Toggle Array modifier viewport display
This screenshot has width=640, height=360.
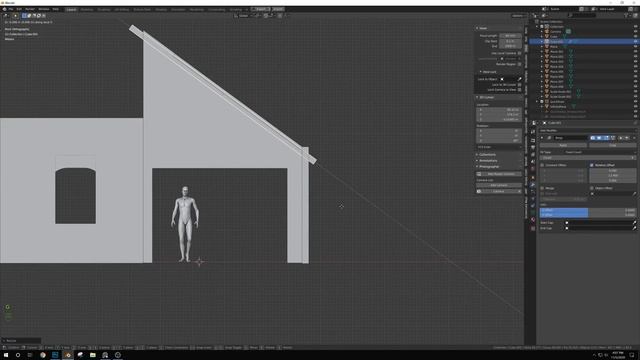click(599, 138)
